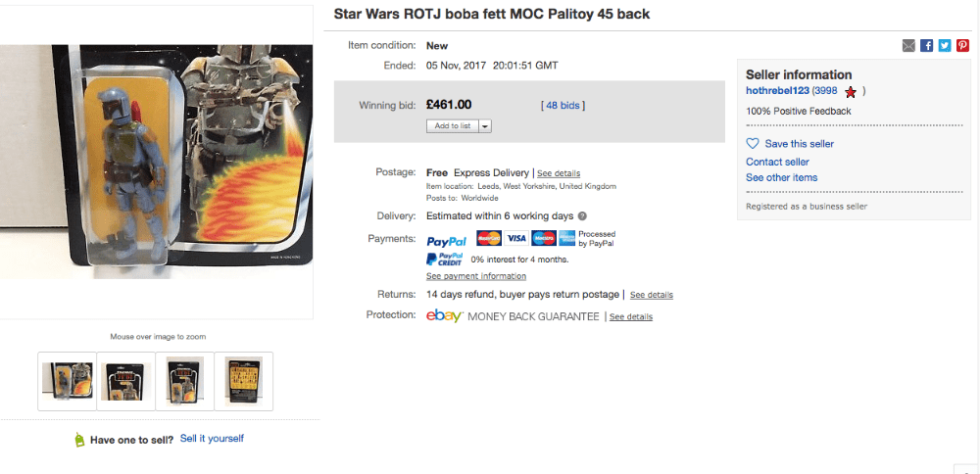Share this listing on Facebook
980x474 pixels.
(x=927, y=46)
